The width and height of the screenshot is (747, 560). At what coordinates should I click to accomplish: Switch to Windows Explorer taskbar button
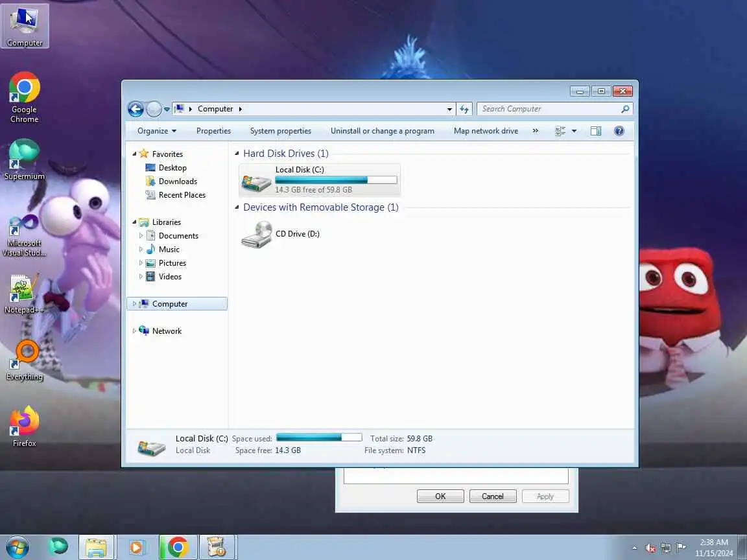[x=96, y=547]
